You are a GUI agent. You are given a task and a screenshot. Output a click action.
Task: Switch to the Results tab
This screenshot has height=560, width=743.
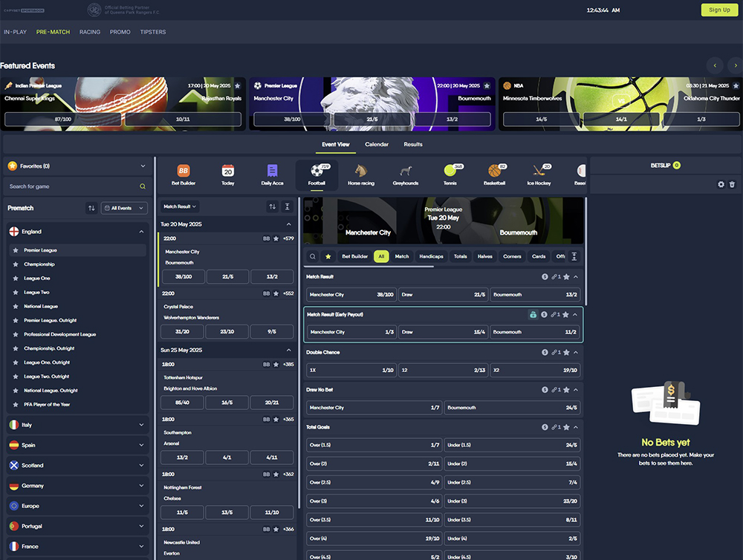click(413, 145)
